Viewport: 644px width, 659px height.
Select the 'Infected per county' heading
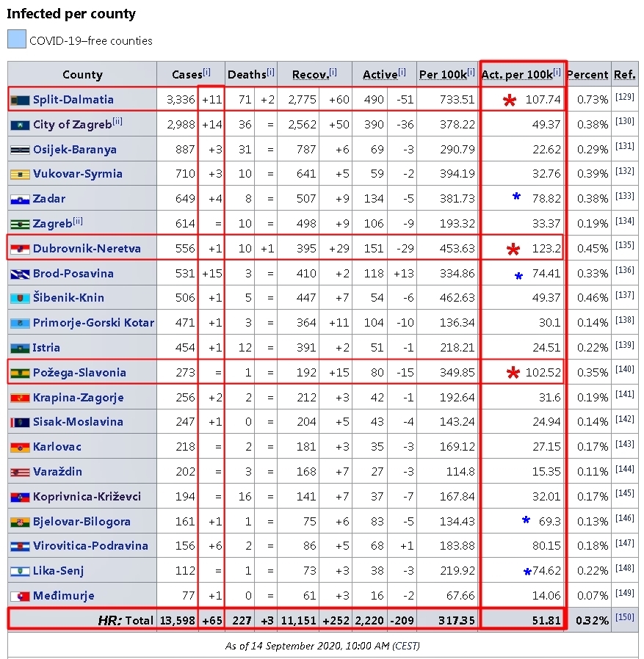[x=71, y=13]
